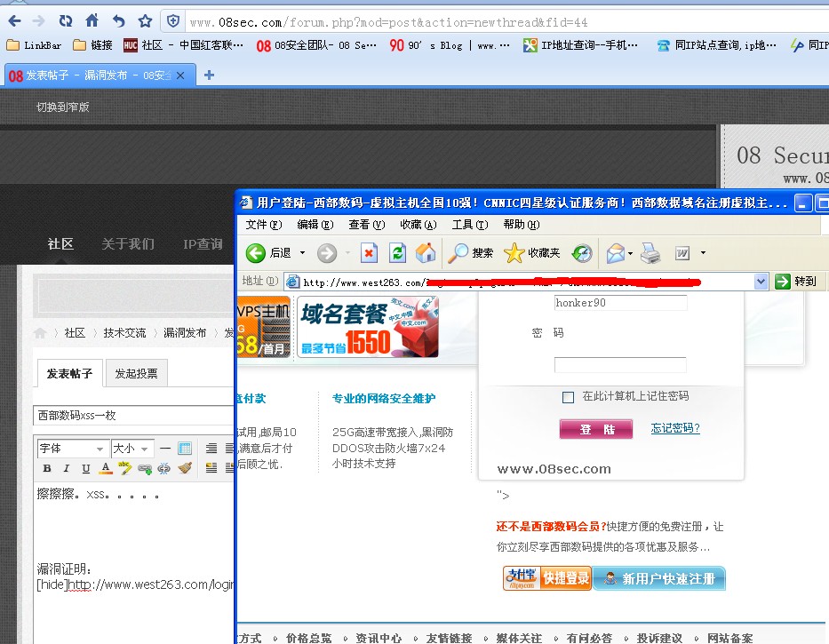Click the 专业的网络安全维护 heading link
This screenshot has width=829, height=644.
[x=384, y=399]
